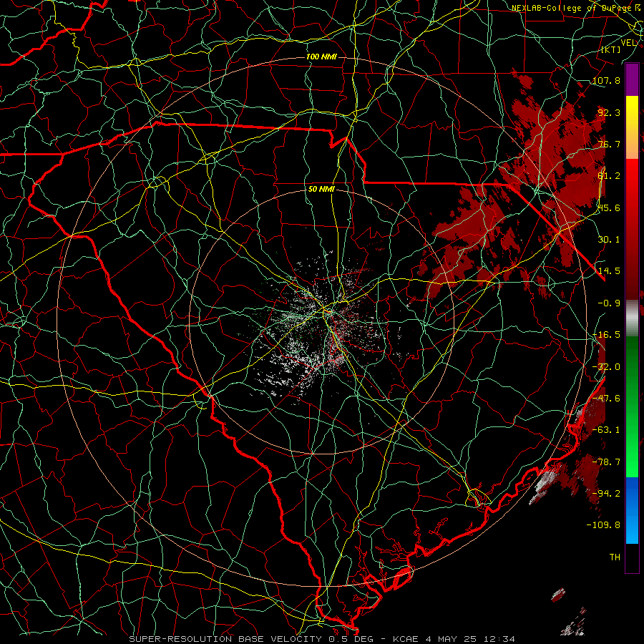Select the -63.1 legend value
Viewport: 644px width, 644px height.
[x=606, y=430]
